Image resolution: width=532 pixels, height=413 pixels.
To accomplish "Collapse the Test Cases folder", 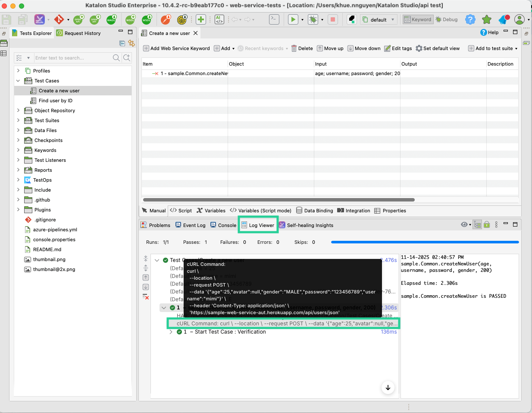I will [18, 81].
